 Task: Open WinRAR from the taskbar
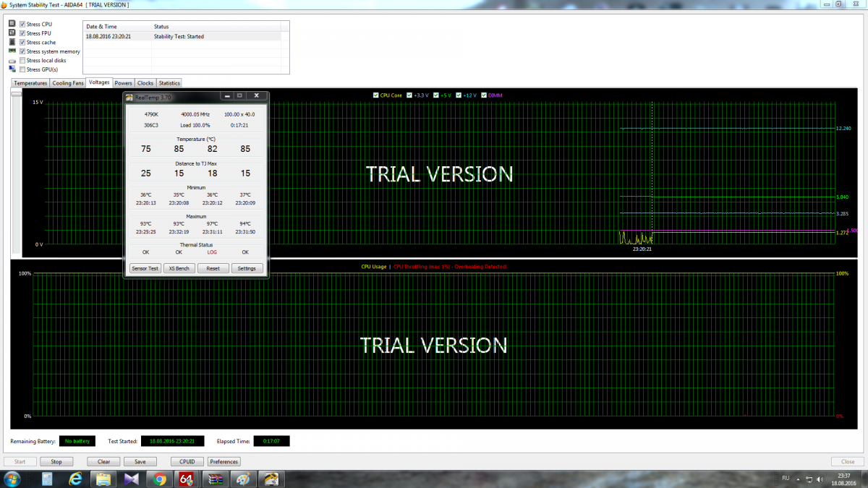(215, 479)
